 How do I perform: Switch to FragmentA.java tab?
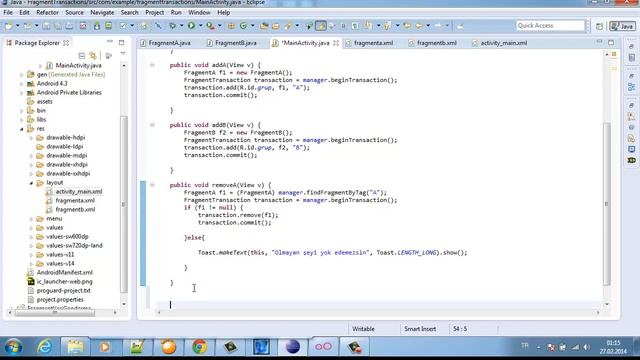tap(165, 43)
